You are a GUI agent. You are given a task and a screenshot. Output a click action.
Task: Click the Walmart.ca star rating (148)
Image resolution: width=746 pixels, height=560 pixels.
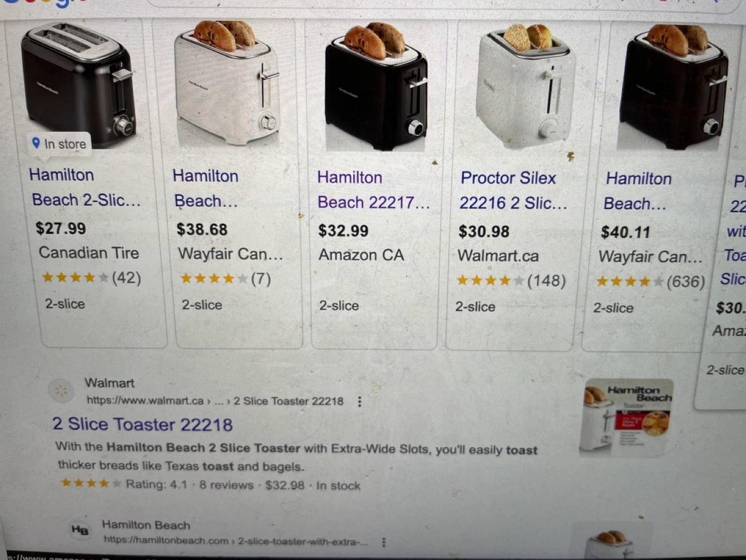tap(511, 281)
